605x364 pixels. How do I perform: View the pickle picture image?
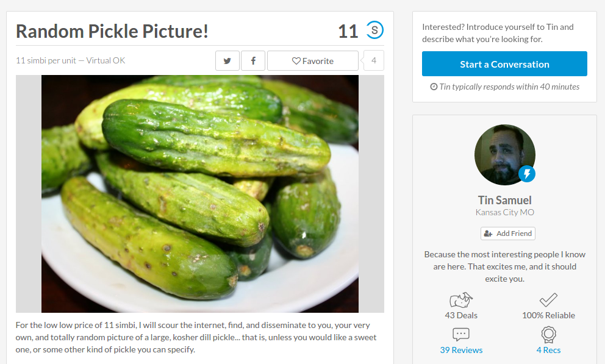pos(200,194)
